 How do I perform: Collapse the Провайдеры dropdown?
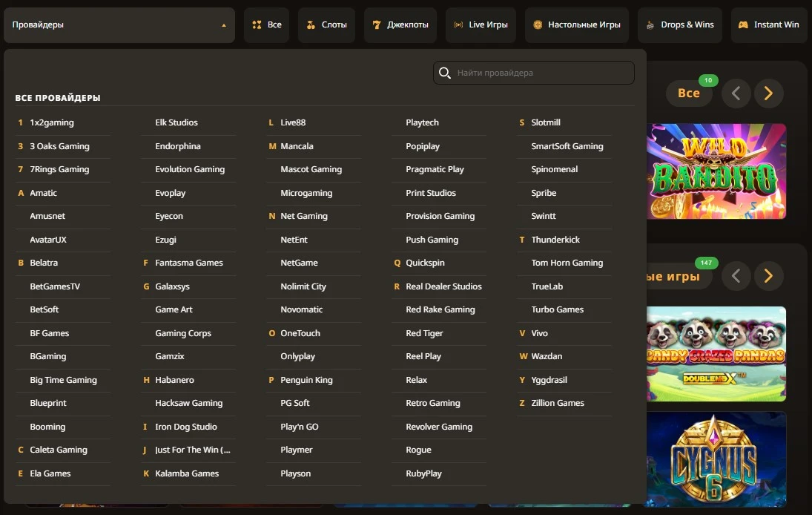coord(224,25)
